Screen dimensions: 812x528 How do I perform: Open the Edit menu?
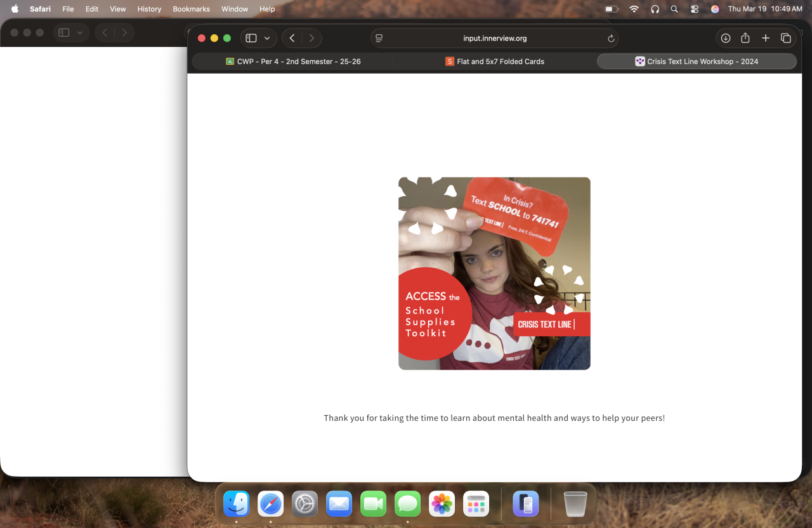tap(92, 9)
